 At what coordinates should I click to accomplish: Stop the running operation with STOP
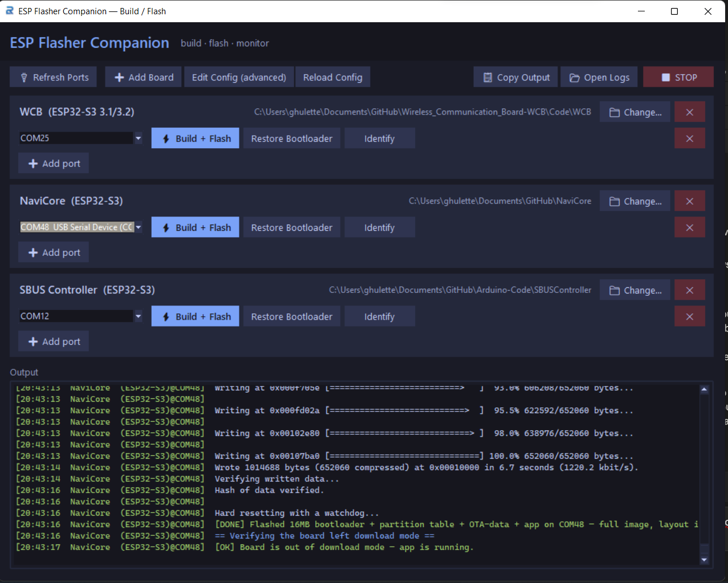[x=678, y=77]
